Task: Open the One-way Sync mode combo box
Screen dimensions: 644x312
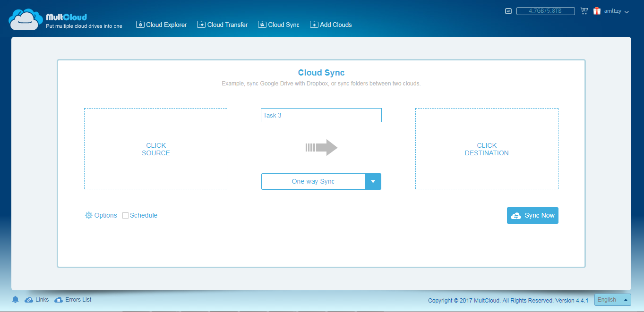Action: click(321, 181)
